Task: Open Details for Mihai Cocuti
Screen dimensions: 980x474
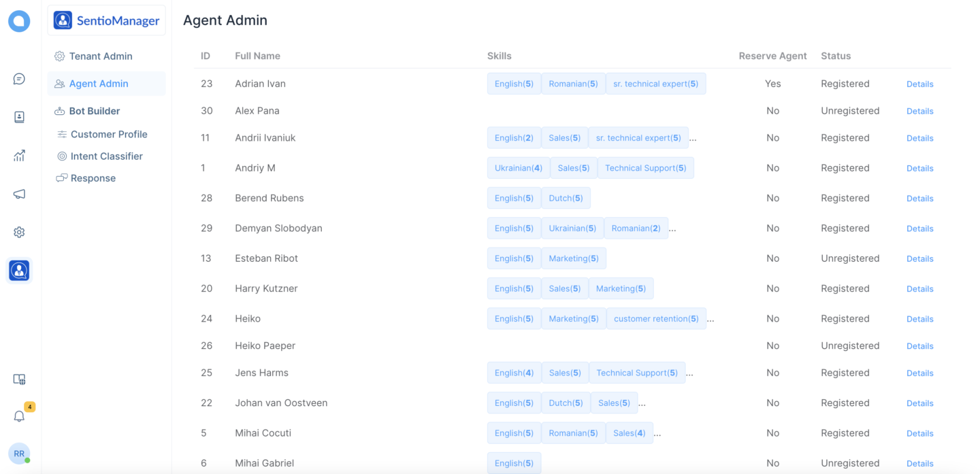Action: tap(919, 433)
